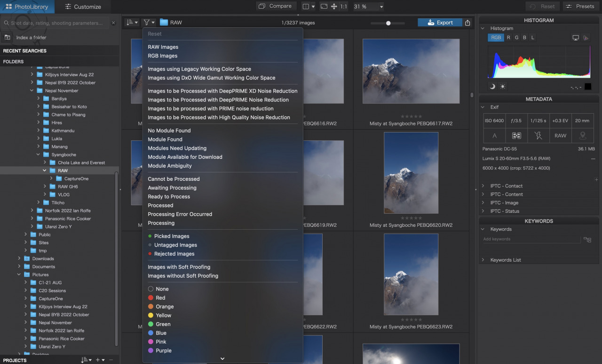The height and width of the screenshot is (364, 602).
Task: Select the Compare tool in the top toolbar
Action: click(x=276, y=6)
